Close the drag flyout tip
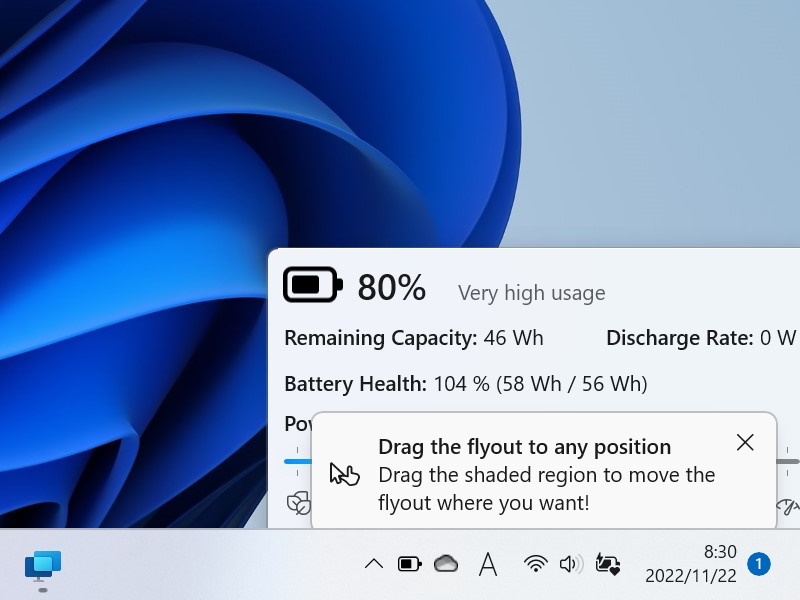 (745, 443)
